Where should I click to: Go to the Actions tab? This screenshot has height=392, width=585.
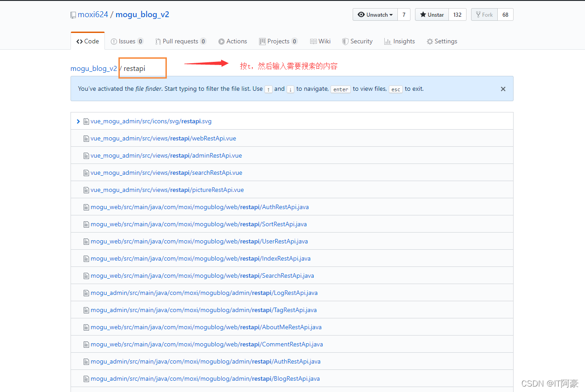(x=233, y=41)
